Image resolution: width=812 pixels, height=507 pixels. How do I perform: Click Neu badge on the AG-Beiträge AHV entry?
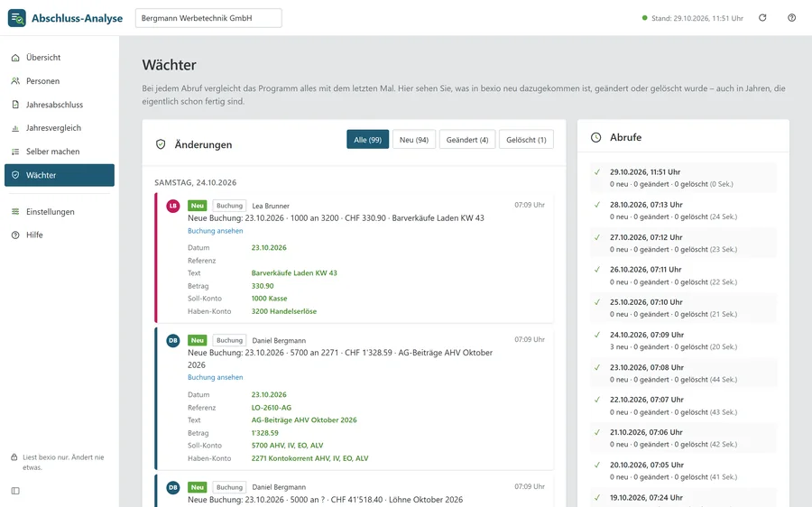198,340
